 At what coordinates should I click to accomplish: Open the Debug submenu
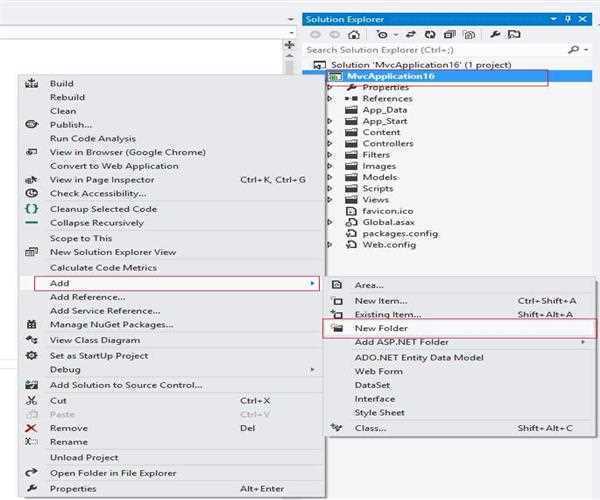tap(66, 369)
